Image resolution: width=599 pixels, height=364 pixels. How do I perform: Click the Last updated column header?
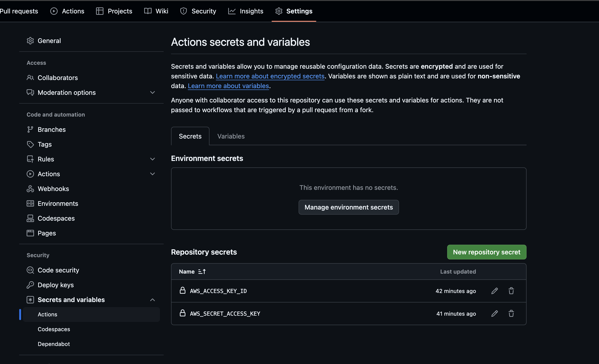coord(458,271)
